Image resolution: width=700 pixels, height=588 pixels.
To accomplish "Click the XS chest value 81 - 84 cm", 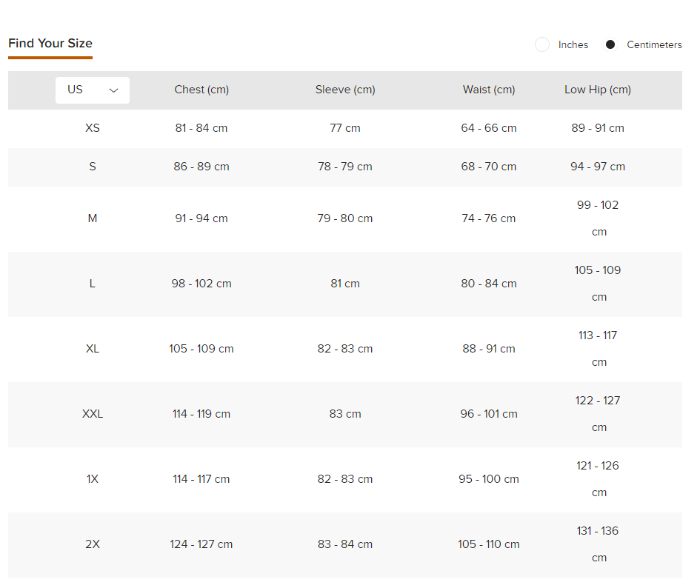I will (x=201, y=128).
